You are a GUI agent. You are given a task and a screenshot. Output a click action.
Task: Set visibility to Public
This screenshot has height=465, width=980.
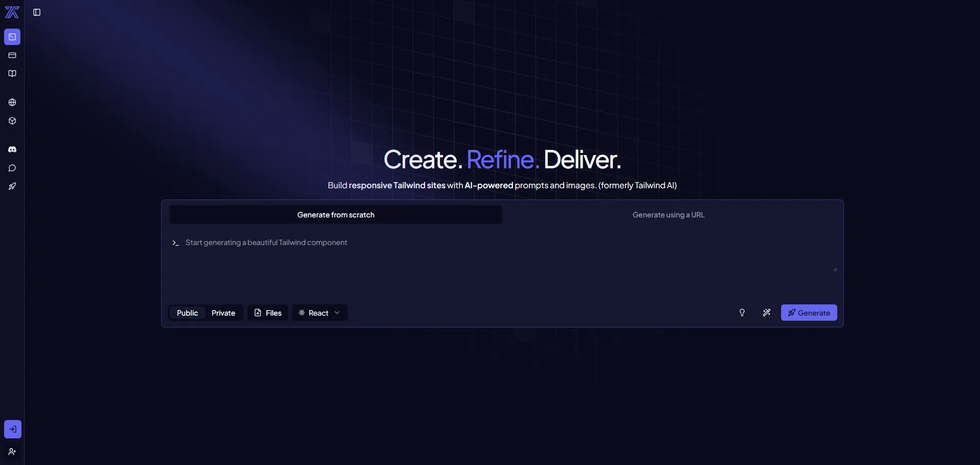pyautogui.click(x=187, y=313)
